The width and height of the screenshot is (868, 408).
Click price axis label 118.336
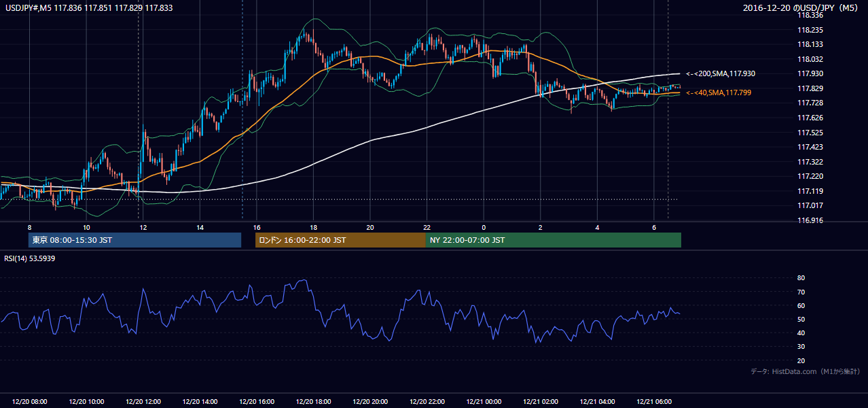tap(810, 15)
